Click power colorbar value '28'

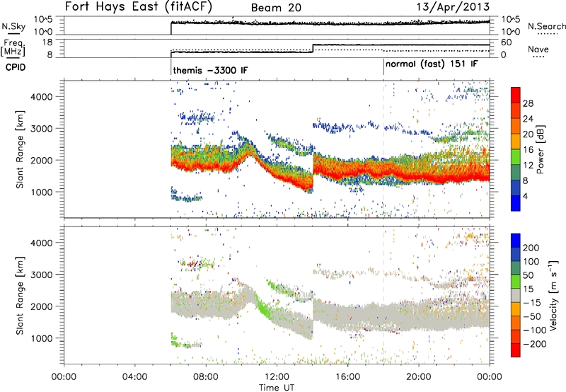pyautogui.click(x=528, y=103)
